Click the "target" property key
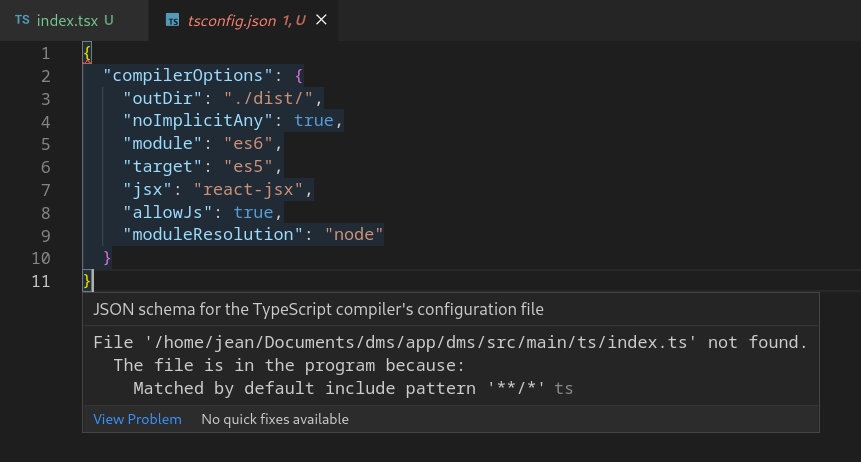 163,167
